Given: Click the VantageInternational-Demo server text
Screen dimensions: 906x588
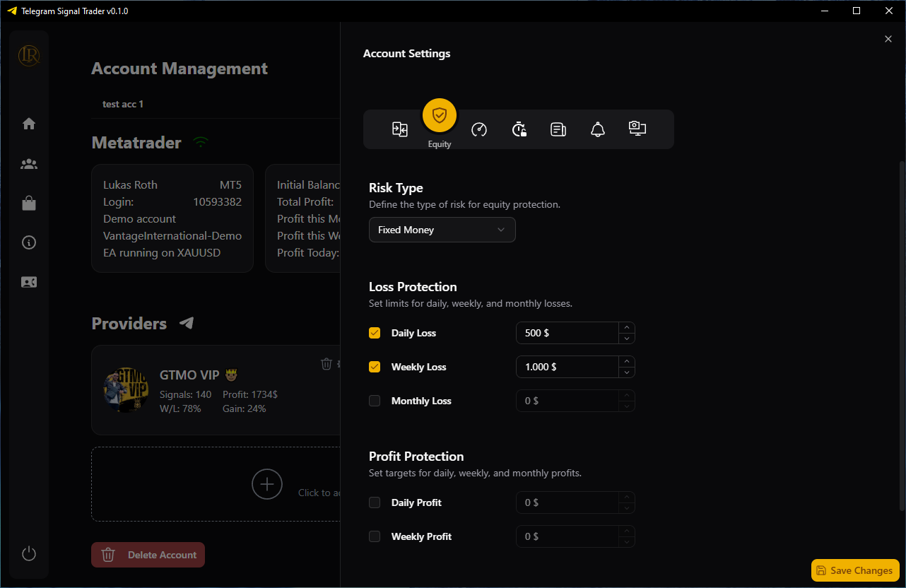Looking at the screenshot, I should 172,235.
